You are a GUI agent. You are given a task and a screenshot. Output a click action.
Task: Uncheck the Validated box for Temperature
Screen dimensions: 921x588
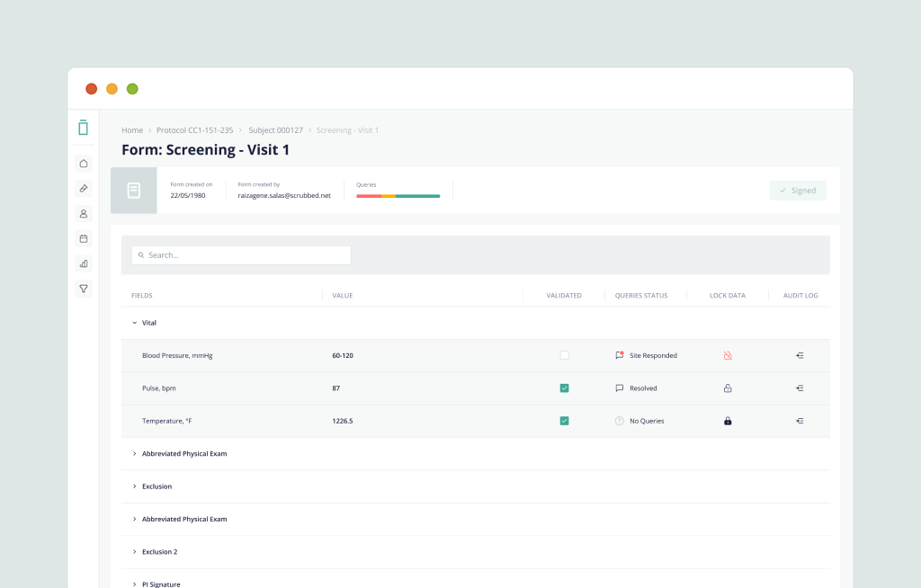[565, 421]
